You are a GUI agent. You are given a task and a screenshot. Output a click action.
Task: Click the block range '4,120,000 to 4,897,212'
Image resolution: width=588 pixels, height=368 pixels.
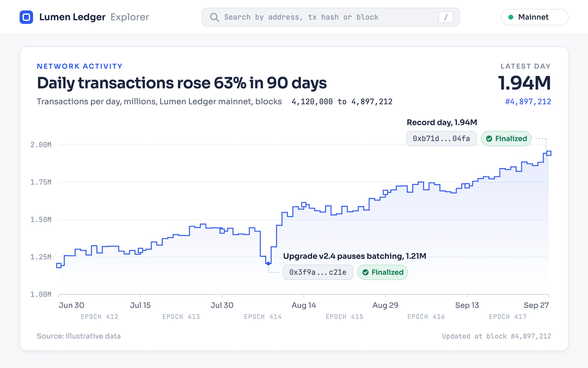pos(342,102)
